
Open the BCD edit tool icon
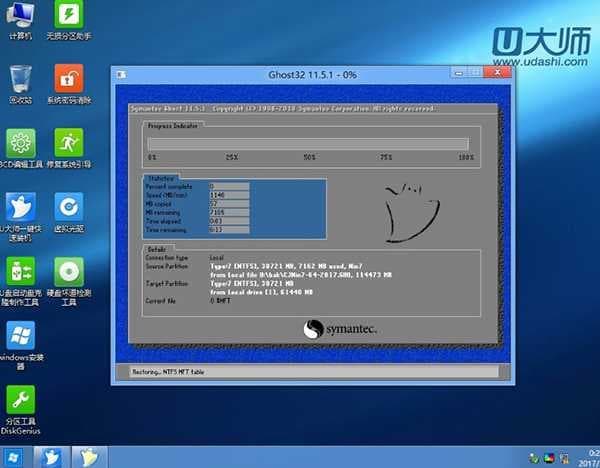(21, 145)
